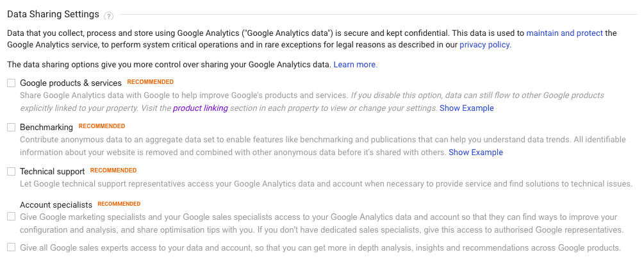
Task: Click the RECOMMENDED badge beside Account specialists
Action: tap(119, 204)
